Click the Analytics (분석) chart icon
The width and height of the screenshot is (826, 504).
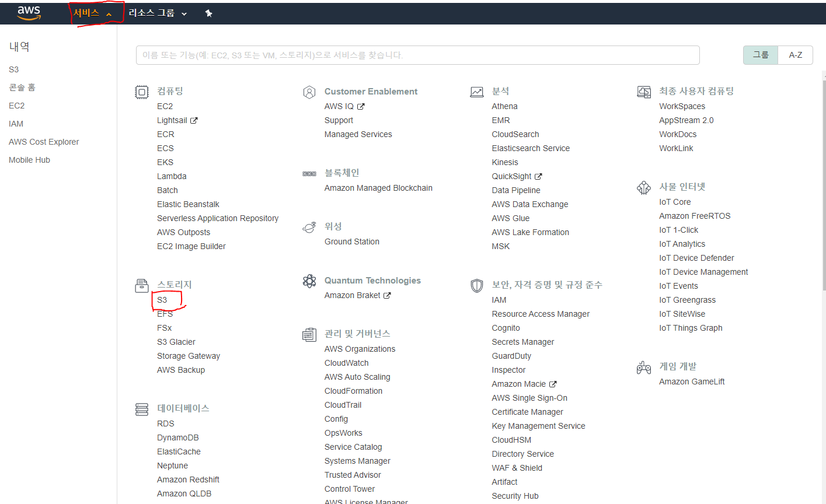click(x=477, y=92)
